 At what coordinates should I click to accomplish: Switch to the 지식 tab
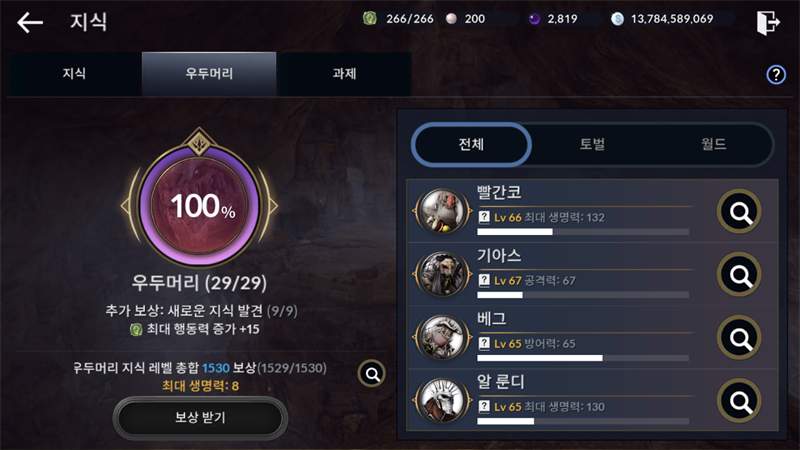[74, 73]
